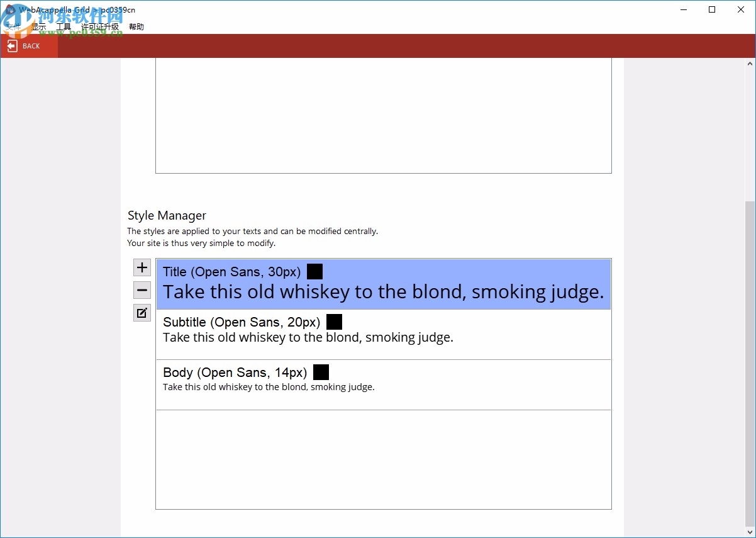Viewport: 756px width, 538px height.
Task: Close the WebAcappella Grid window
Action: [x=741, y=9]
